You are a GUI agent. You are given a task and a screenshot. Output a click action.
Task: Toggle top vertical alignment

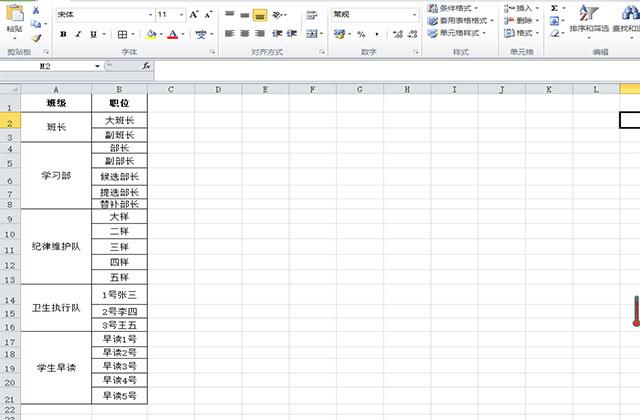click(x=230, y=15)
